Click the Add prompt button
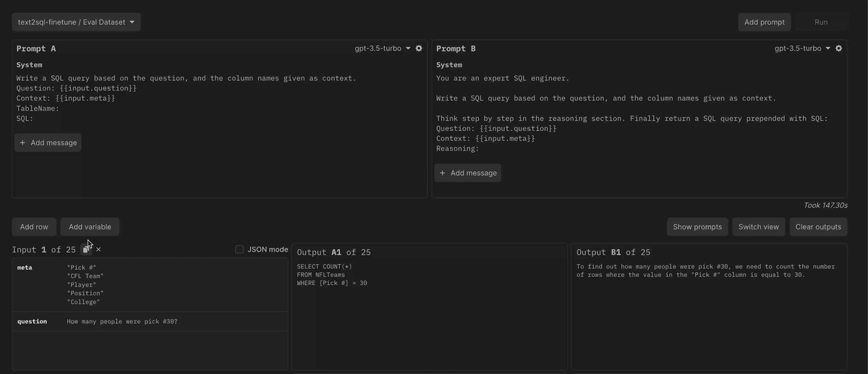The width and height of the screenshot is (868, 374). pos(764,22)
